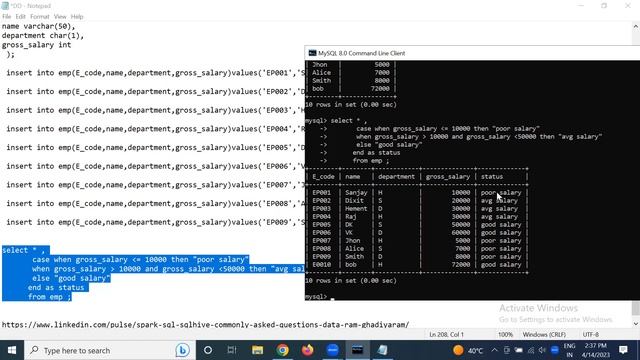Screen dimensions: 640x360
Task: Click the 'name varchar(50),' line
Action: point(38,26)
